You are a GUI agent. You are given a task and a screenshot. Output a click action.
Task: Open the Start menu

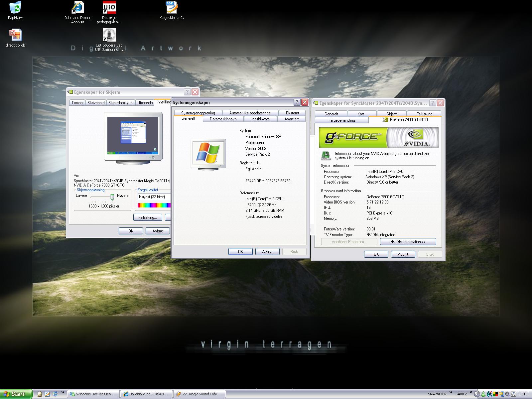[x=16, y=394]
